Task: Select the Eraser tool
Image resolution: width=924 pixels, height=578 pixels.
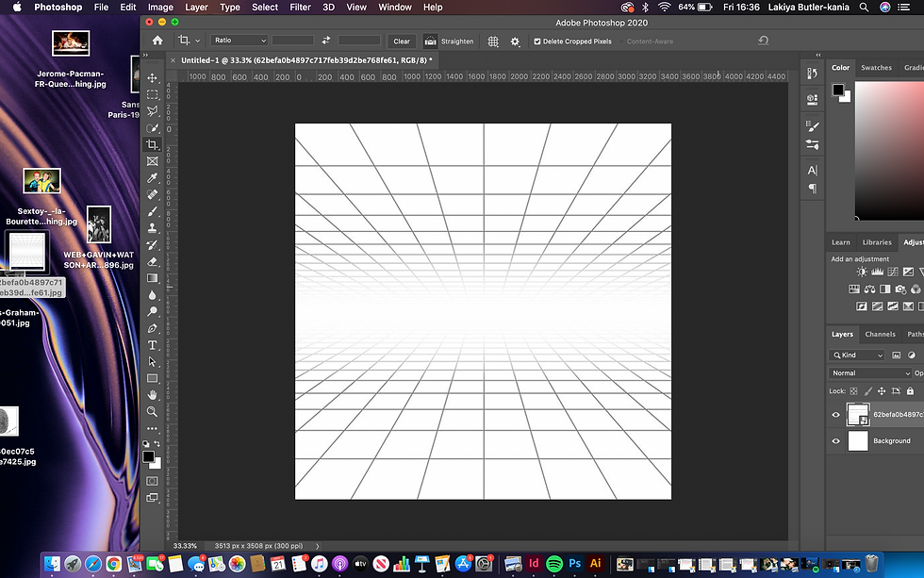Action: pos(152,261)
